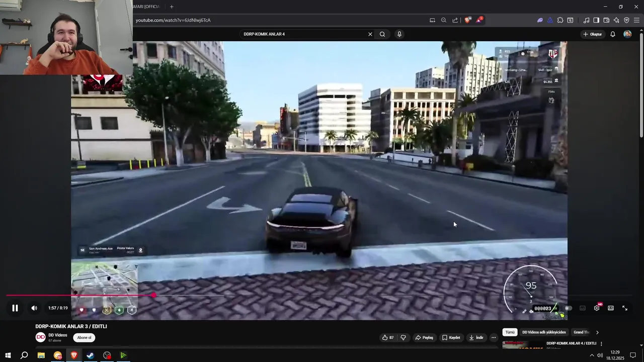
Task: Toggle the browser sidebar panel
Action: [x=596, y=20]
